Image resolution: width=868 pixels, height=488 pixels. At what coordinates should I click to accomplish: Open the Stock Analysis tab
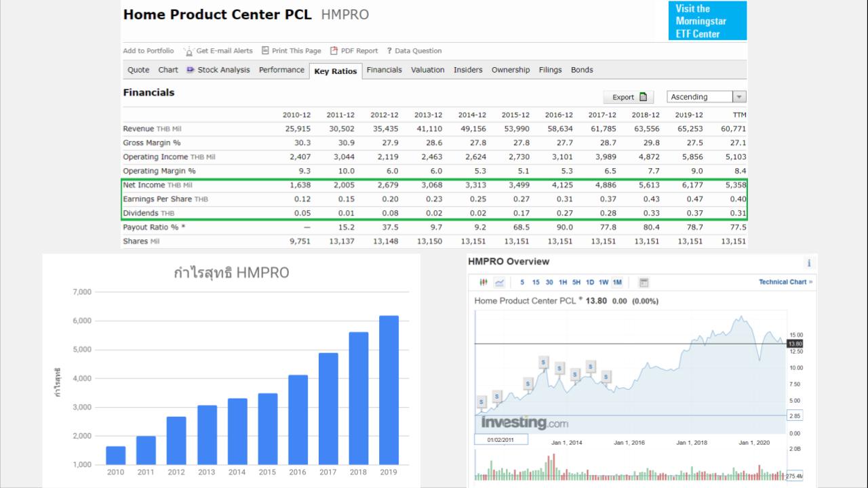tap(218, 70)
